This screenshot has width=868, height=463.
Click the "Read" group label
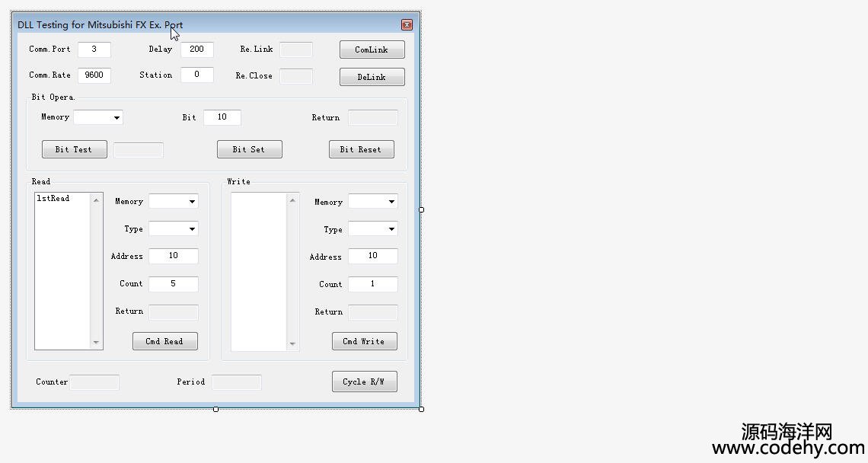pos(41,182)
